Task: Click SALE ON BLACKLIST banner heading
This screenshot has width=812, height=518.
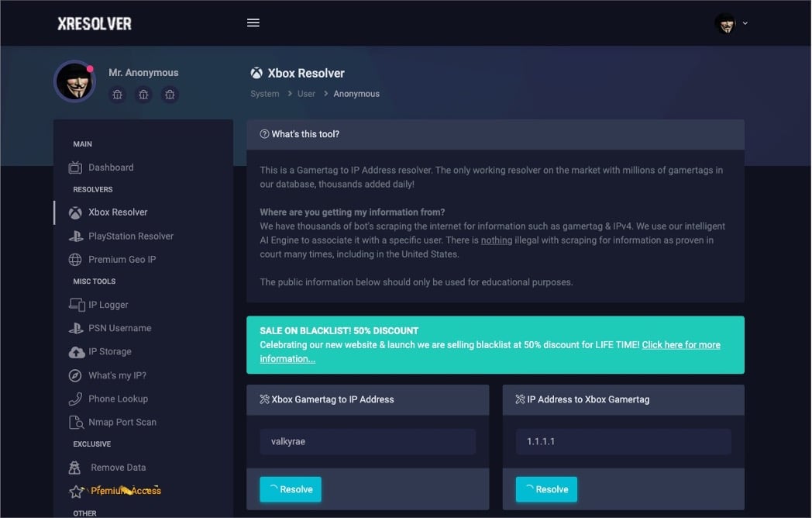Action: tap(339, 331)
